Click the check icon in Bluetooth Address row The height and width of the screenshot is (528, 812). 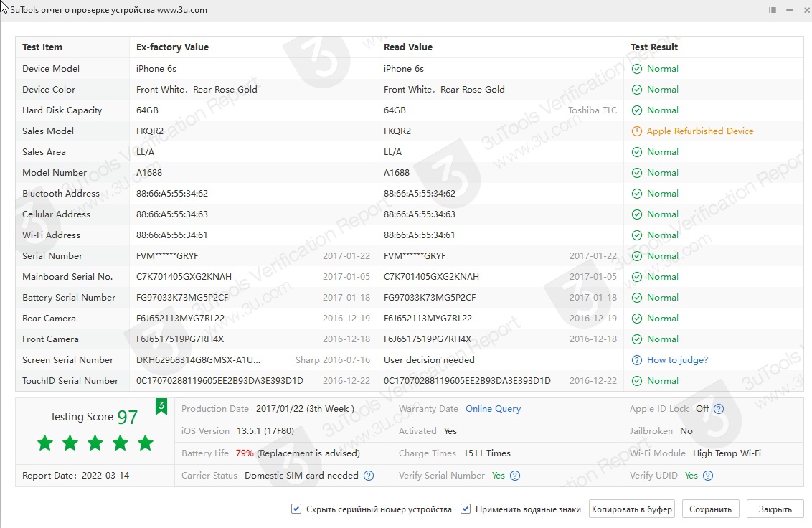point(637,193)
